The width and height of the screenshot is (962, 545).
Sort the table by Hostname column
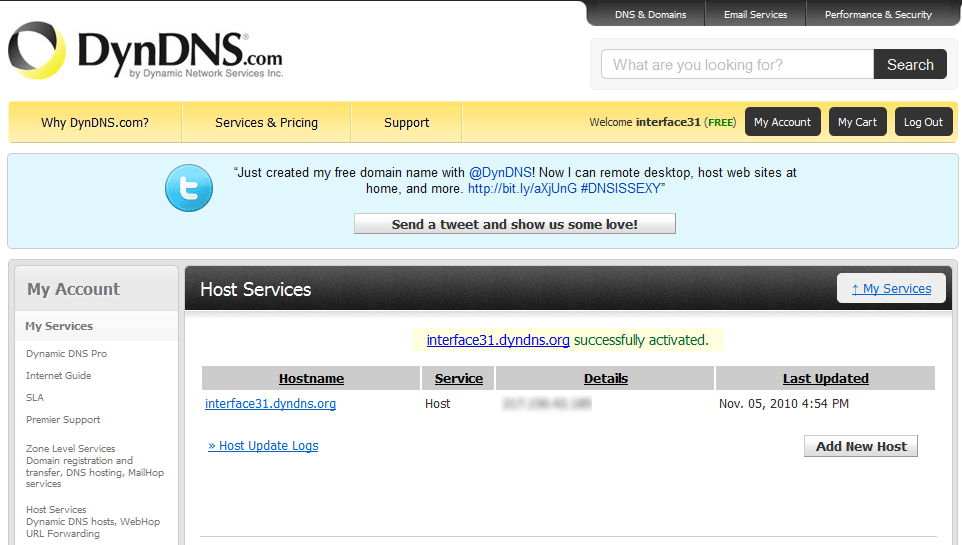point(311,379)
